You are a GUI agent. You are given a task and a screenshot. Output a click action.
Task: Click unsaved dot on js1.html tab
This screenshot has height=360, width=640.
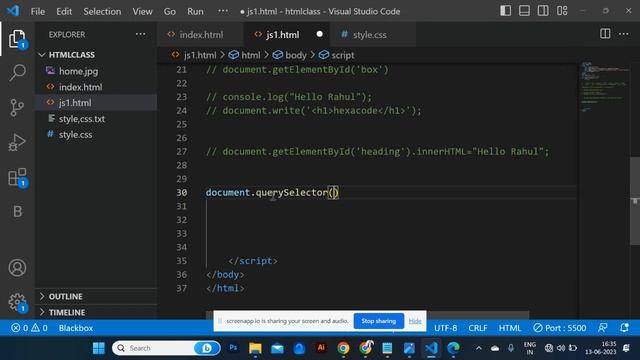pyautogui.click(x=320, y=34)
